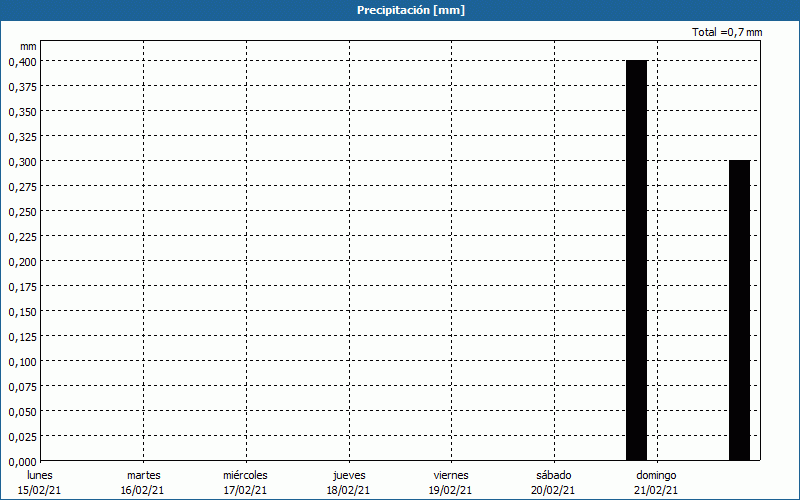The width and height of the screenshot is (800, 500).
Task: Click the 0,350 y-axis value
Action: point(22,112)
